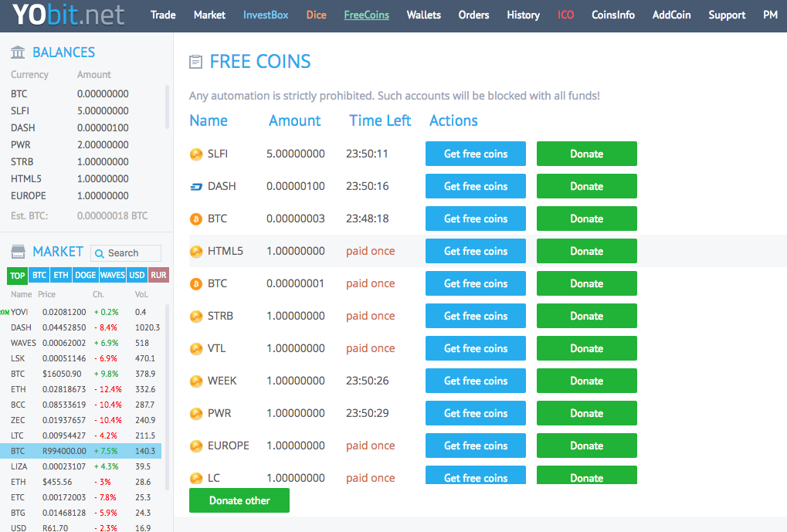Click the STRB coin icon
Screen dimensions: 787x532
tap(196, 317)
